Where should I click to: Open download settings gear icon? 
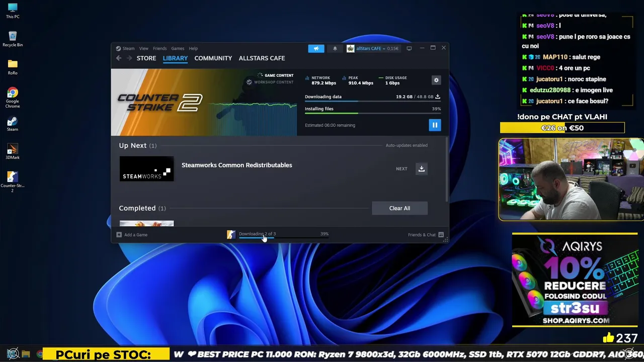tap(436, 80)
